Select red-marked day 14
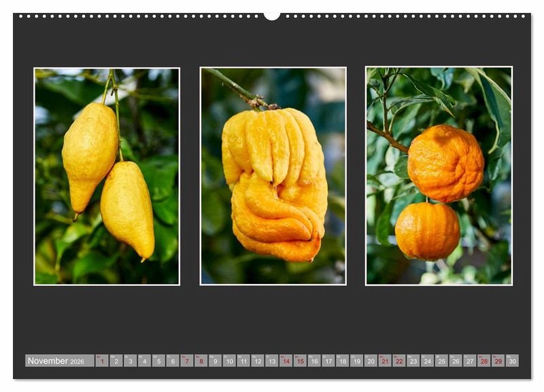The image size is (544, 392). click(x=286, y=361)
